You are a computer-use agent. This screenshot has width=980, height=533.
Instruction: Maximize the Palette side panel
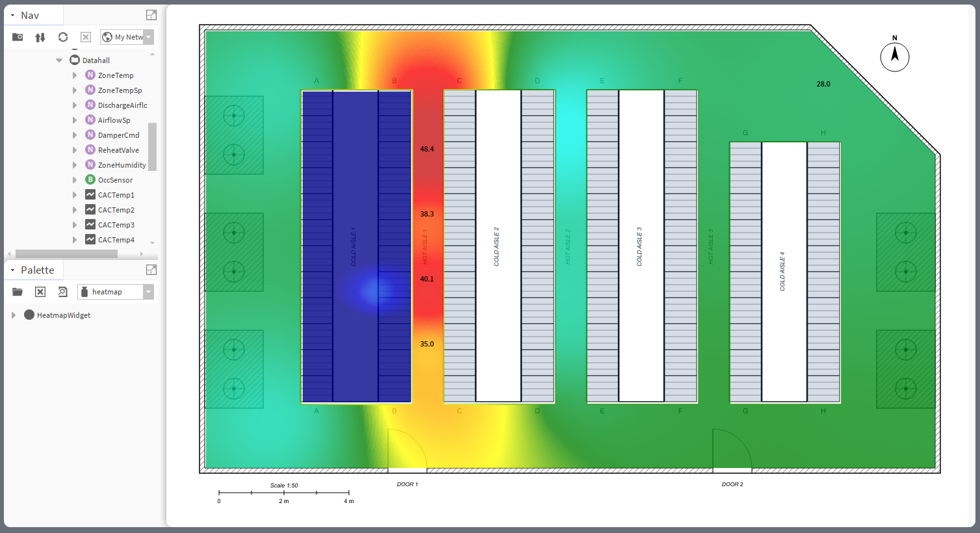click(151, 270)
